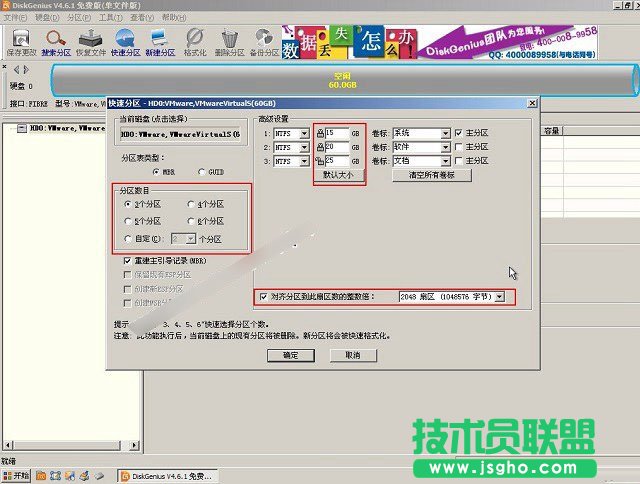Open the 分区(P) menu

pyautogui.click(x=79, y=18)
